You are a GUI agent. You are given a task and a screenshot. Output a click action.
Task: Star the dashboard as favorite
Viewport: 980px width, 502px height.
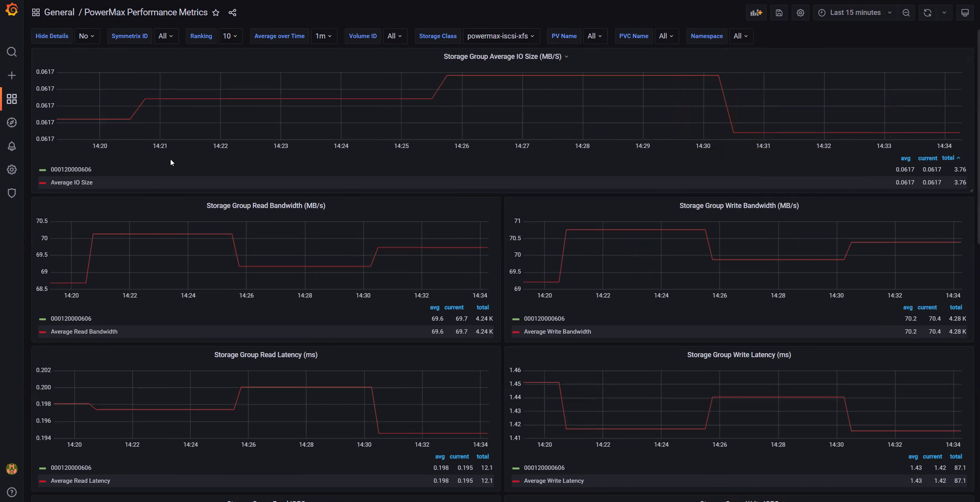pyautogui.click(x=216, y=13)
